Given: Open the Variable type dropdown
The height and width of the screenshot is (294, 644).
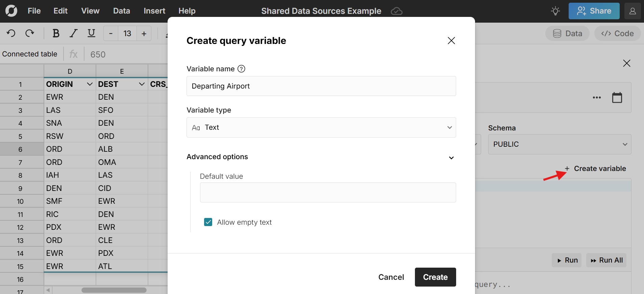Looking at the screenshot, I should (321, 127).
